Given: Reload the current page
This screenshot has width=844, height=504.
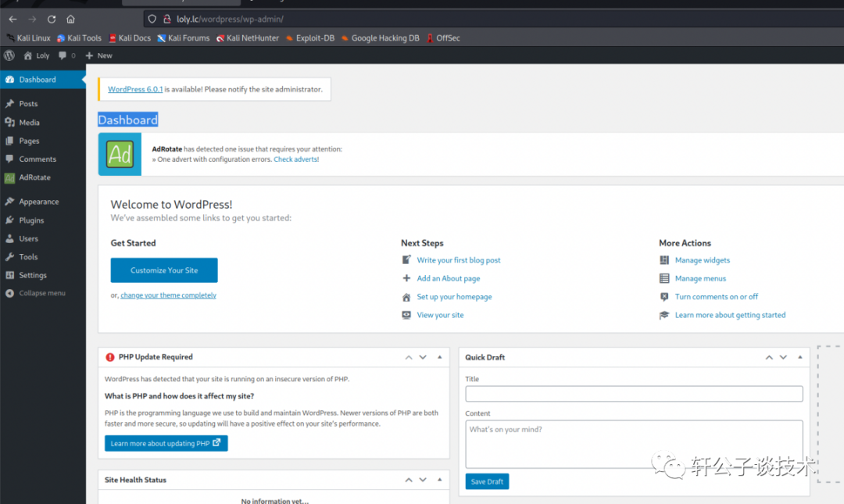Looking at the screenshot, I should (52, 19).
